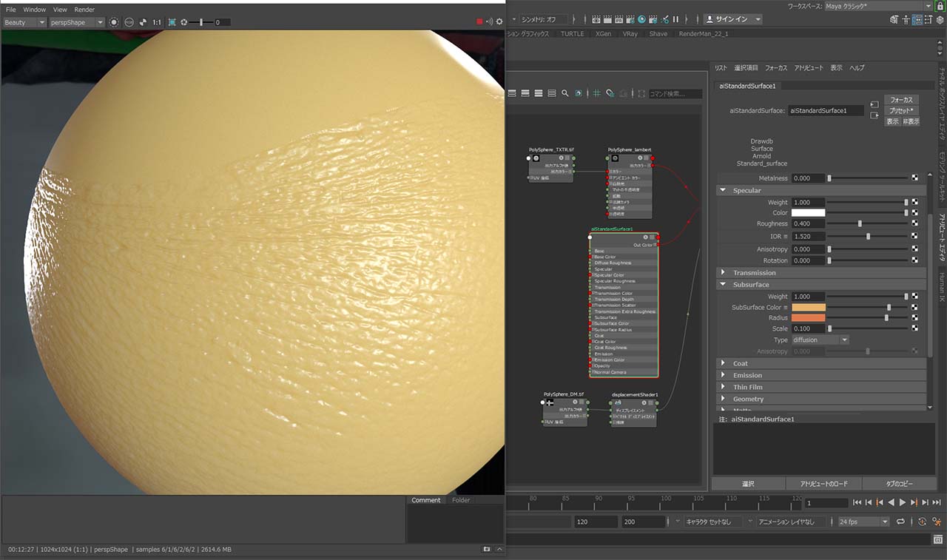Open the File menu in render view
This screenshot has height=560, width=947.
coord(10,10)
